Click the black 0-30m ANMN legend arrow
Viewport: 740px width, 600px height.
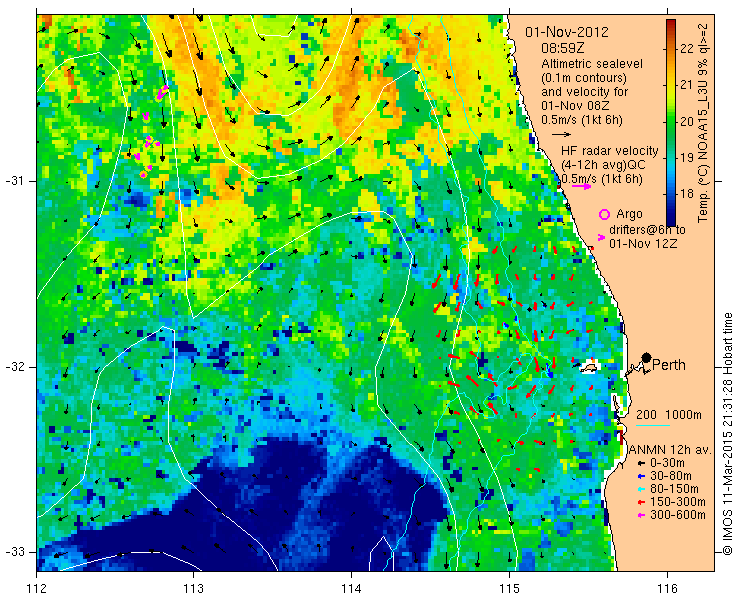coord(641,464)
